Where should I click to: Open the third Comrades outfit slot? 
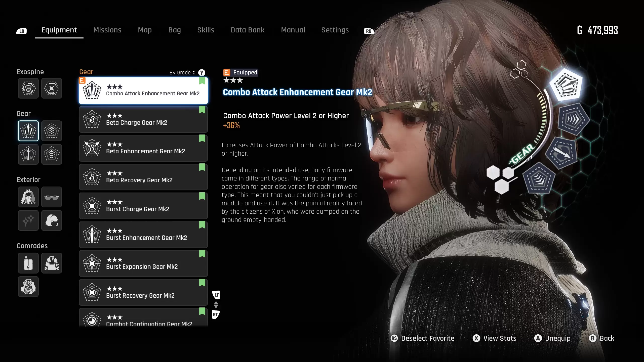pyautogui.click(x=28, y=287)
